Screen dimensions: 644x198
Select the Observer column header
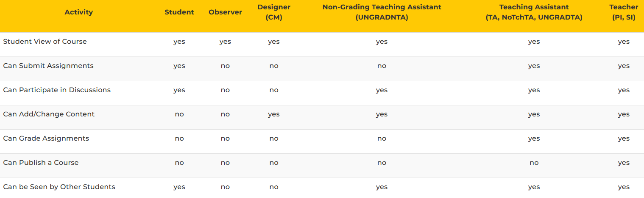[225, 12]
